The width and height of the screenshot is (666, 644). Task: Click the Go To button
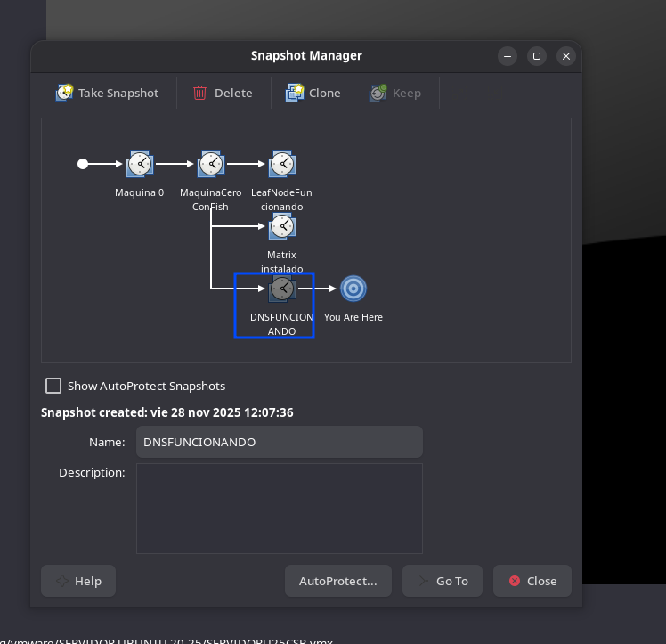[x=443, y=581]
